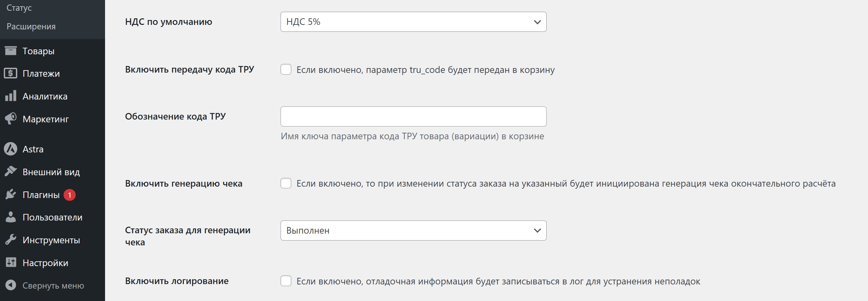868x301 pixels.
Task: Click the Пользователи person icon
Action: [x=11, y=217]
